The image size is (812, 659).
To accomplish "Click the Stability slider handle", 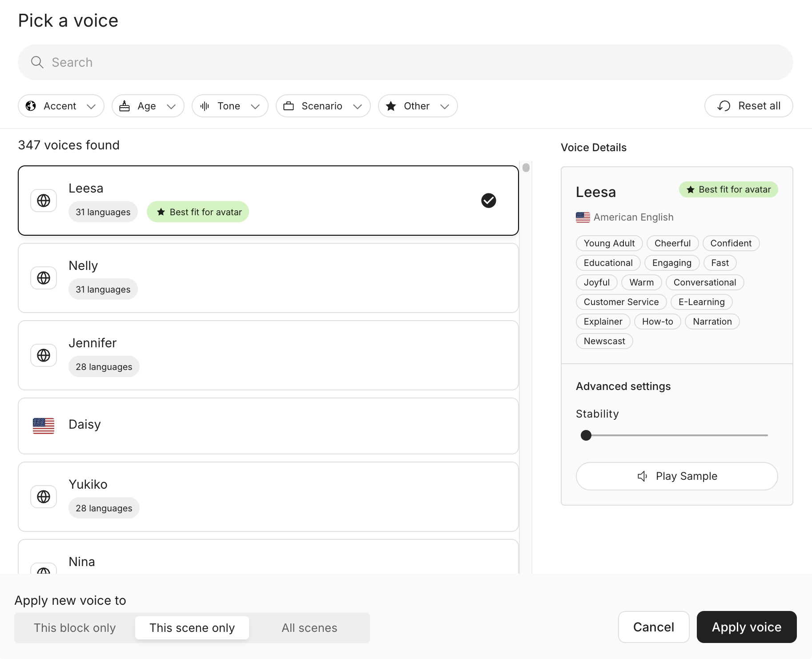I will [586, 435].
